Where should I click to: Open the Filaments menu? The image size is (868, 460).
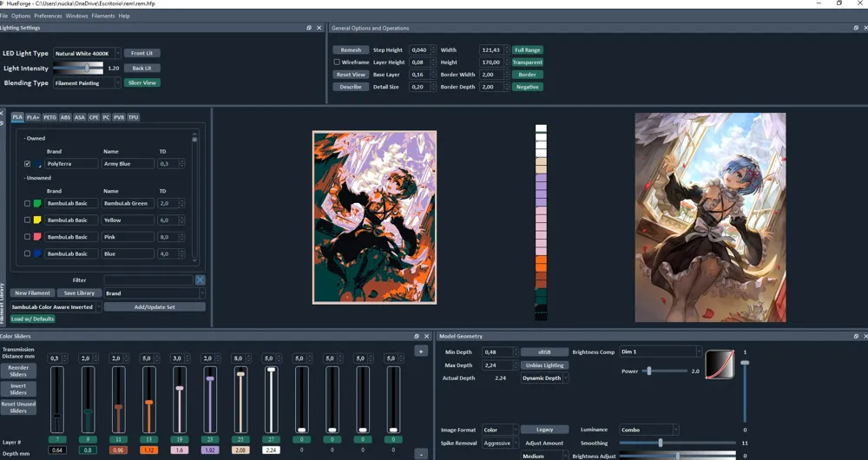pos(103,16)
